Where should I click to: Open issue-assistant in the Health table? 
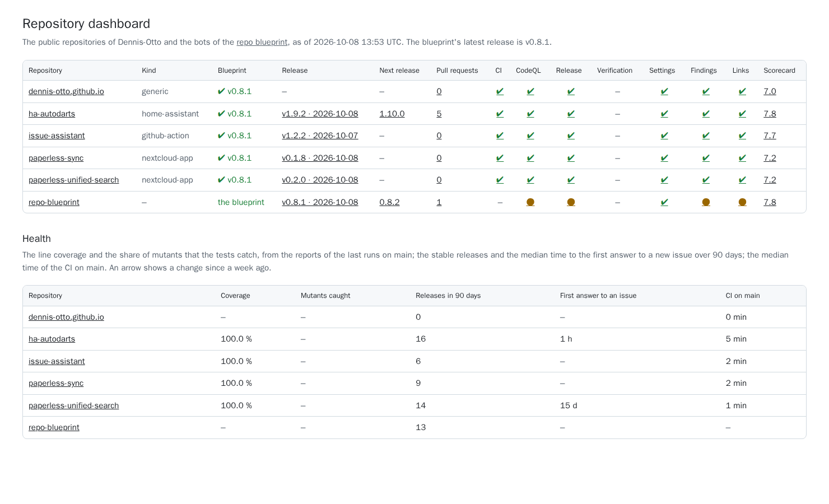(x=57, y=361)
